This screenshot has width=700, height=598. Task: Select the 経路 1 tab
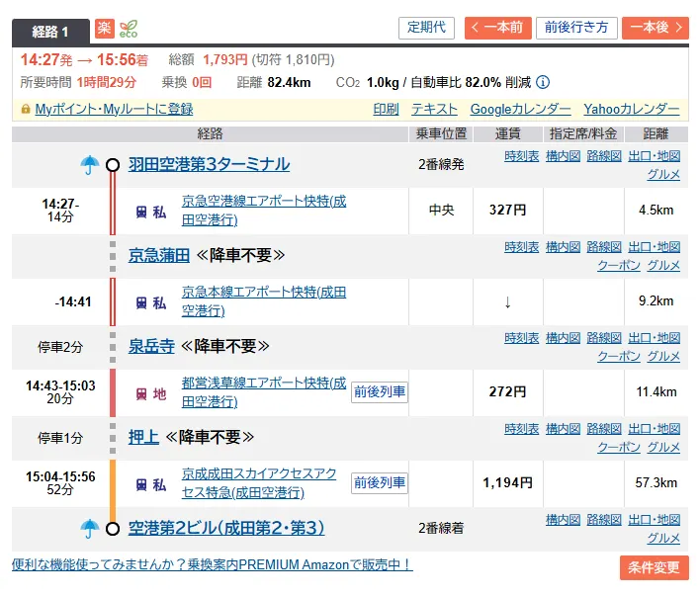point(50,32)
